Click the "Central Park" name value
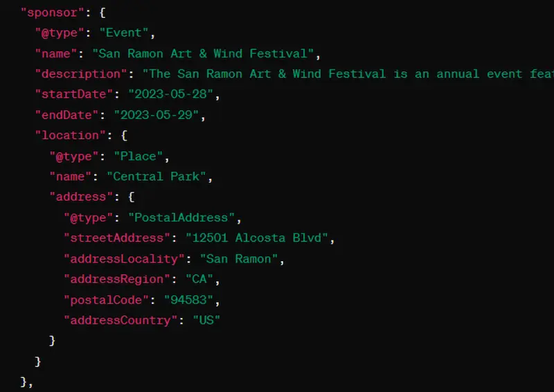Viewport: 554px width, 392px height. pyautogui.click(x=159, y=177)
